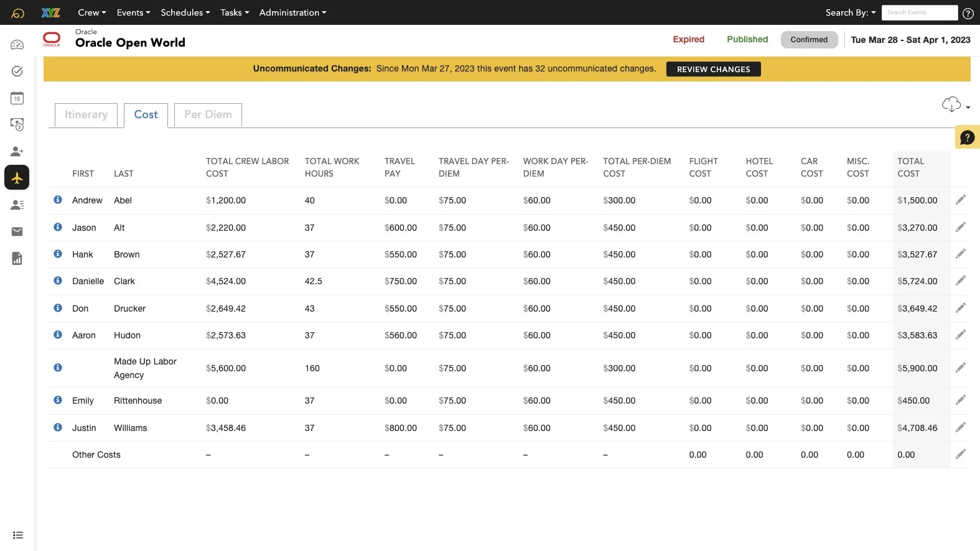Open the Events dropdown menu
980x551 pixels.
tap(134, 12)
